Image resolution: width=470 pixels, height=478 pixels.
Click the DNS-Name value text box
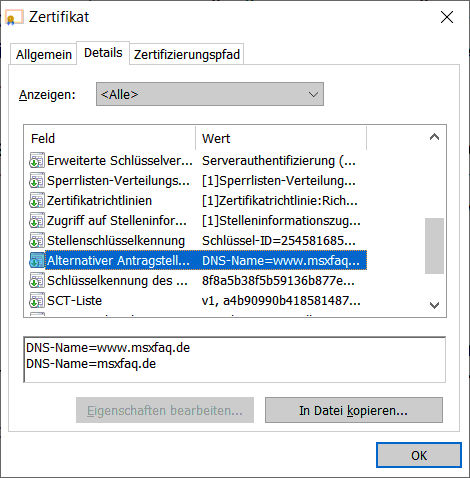[235, 360]
